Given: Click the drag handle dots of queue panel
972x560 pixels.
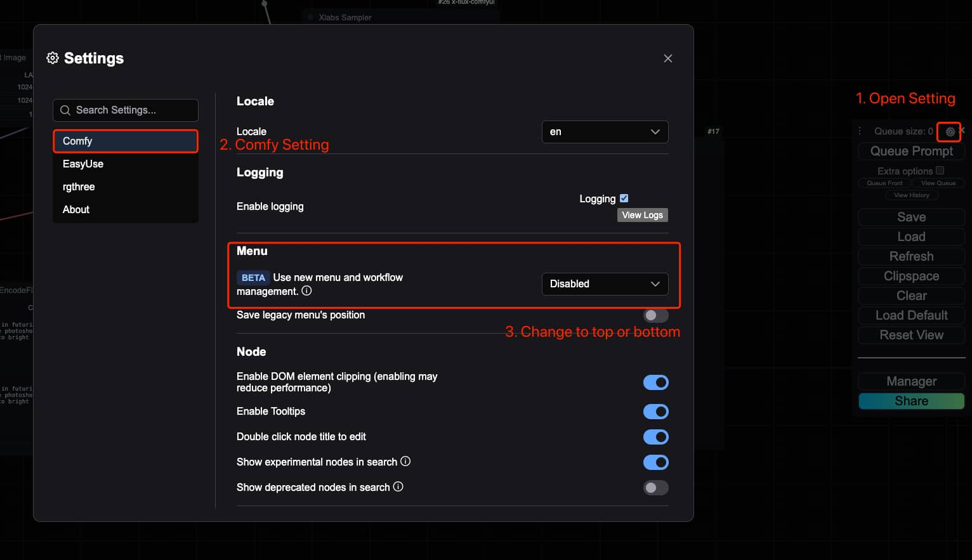Looking at the screenshot, I should click(x=860, y=131).
